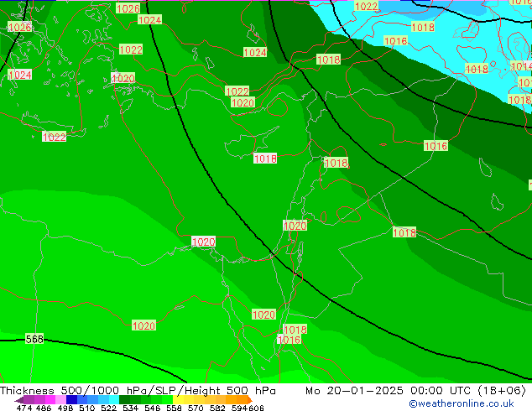The width and height of the screenshot is (532, 411).
Task: Click the purple arrow tip starting the legend
Action: [18, 400]
